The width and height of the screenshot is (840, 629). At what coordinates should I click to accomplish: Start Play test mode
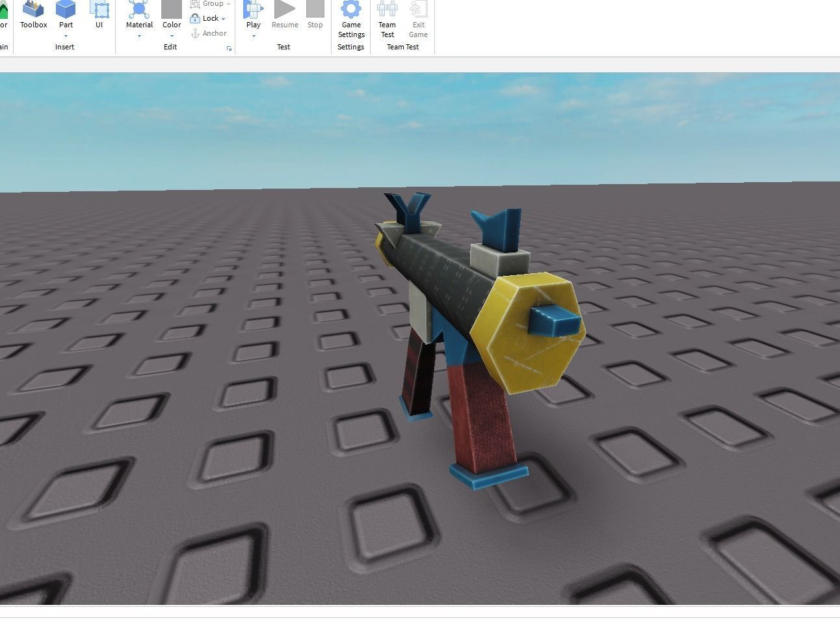254,14
